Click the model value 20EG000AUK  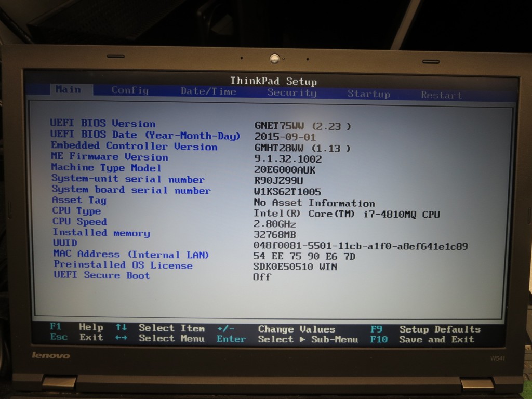click(x=285, y=170)
